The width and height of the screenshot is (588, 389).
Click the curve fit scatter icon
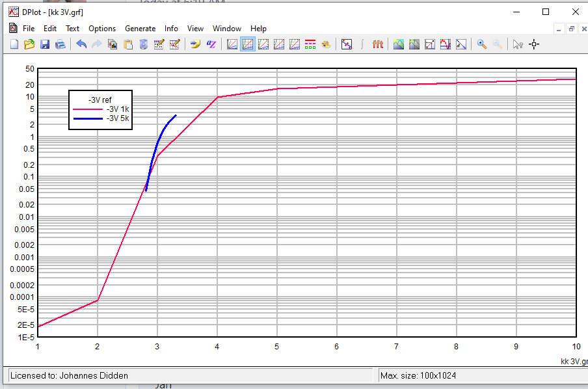coord(347,44)
